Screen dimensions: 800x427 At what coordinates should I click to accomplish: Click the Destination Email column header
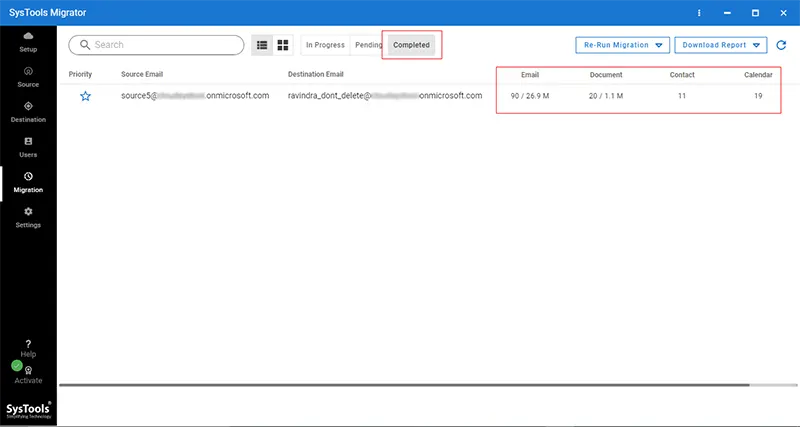[315, 74]
